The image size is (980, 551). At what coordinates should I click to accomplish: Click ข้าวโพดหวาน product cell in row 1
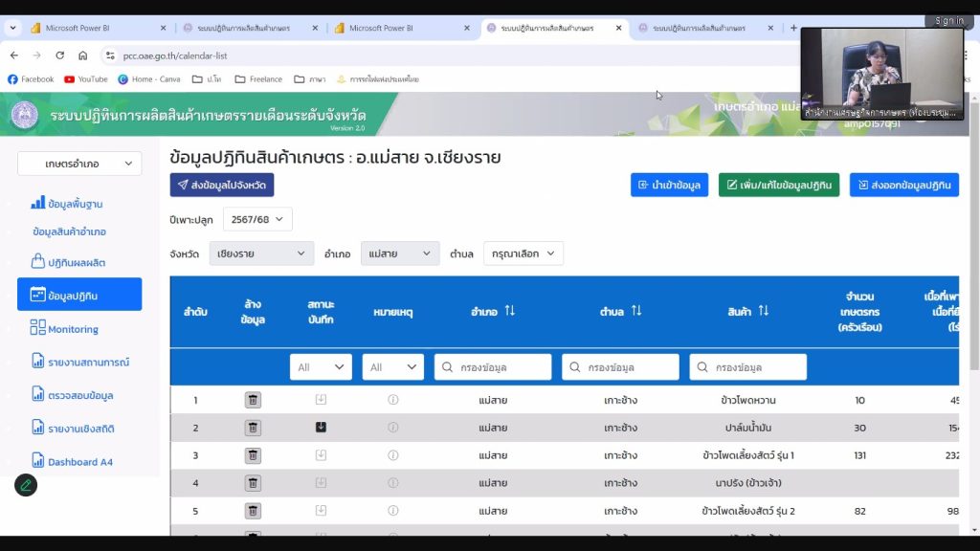748,400
